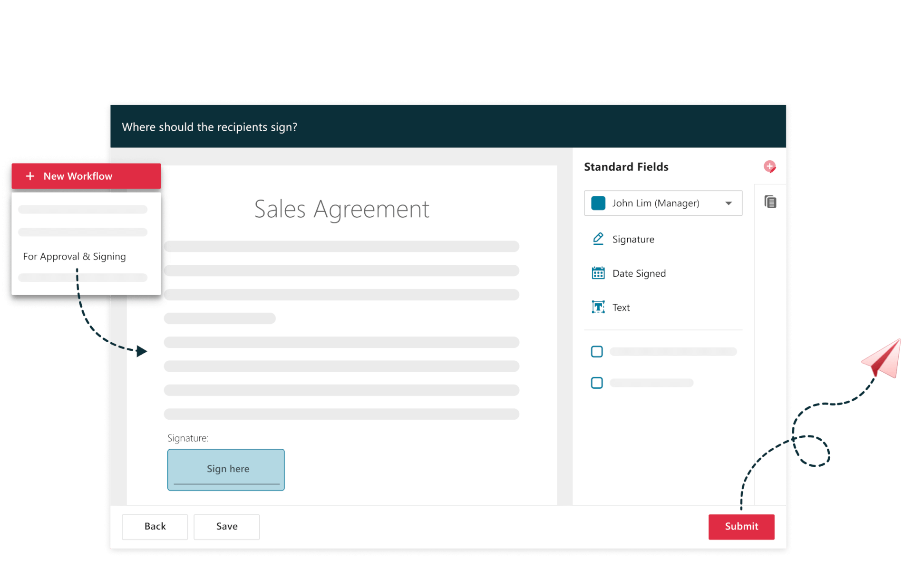This screenshot has height=588, width=913.
Task: Click 'Where should the recipients sign?' header
Action: click(209, 127)
